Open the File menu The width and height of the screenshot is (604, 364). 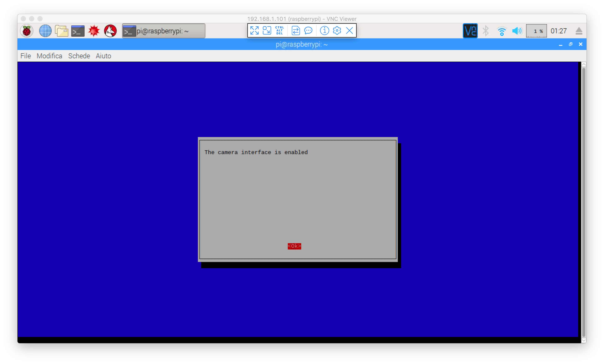[x=25, y=56]
